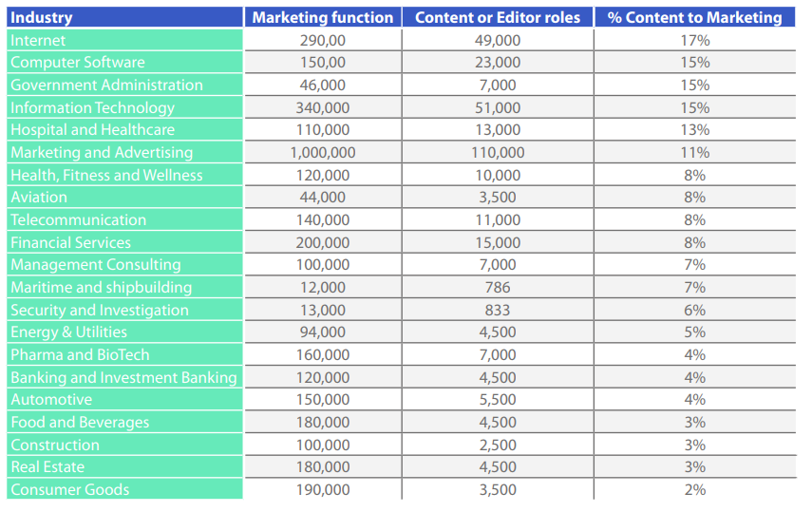The width and height of the screenshot is (812, 512).
Task: Select the Content or Editor roles header
Action: [x=497, y=17]
